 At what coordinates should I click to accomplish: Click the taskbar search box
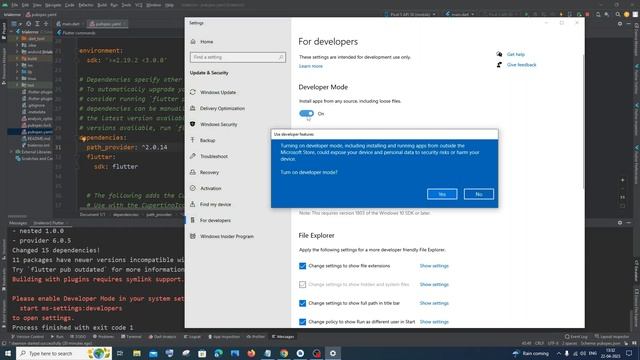64,353
